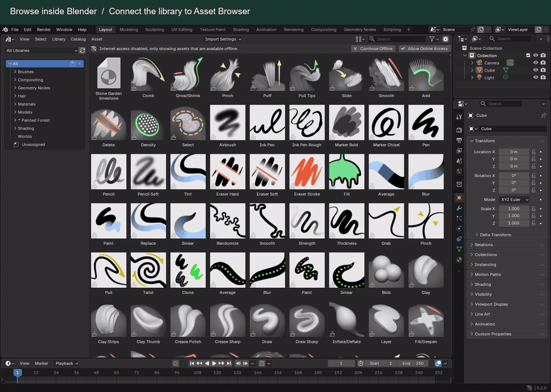Image resolution: width=551 pixels, height=392 pixels.
Task: Open the All Libraries dropdown
Action: pos(42,51)
